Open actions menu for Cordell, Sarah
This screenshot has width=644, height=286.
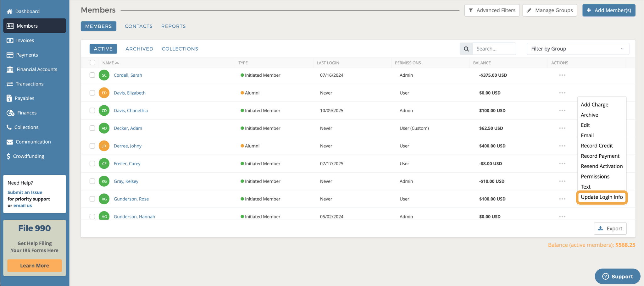[x=562, y=75]
